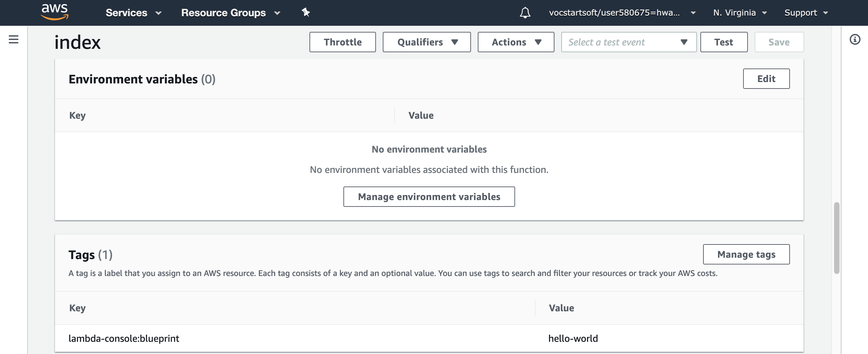This screenshot has width=868, height=354.
Task: Open the notifications bell
Action: 525,13
